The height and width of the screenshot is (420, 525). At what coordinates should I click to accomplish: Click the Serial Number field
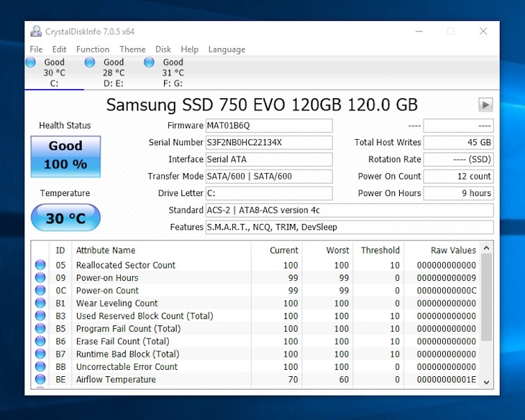tap(269, 143)
